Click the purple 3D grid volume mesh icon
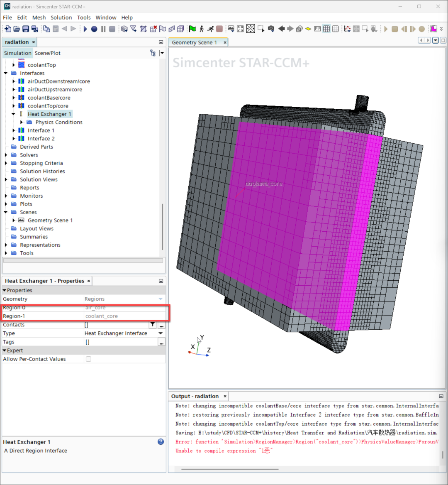Screen dimensions: 448x485 click(180, 29)
